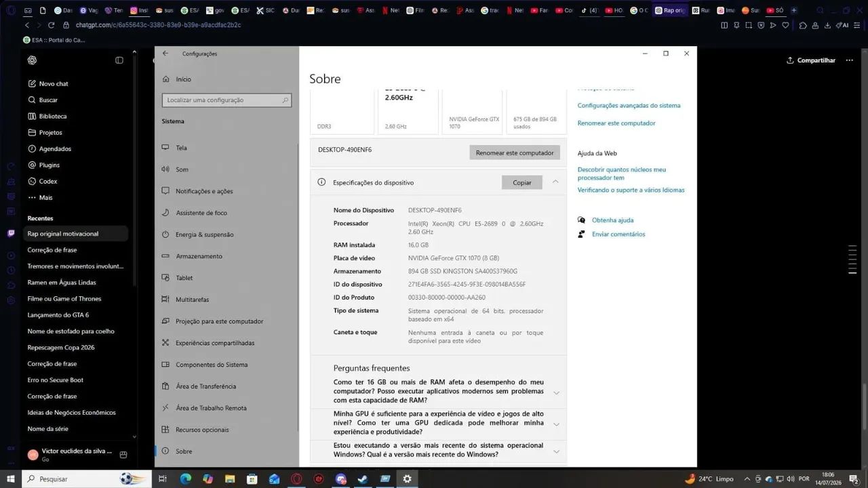Open Microsoft Edge from the taskbar

pyautogui.click(x=185, y=479)
